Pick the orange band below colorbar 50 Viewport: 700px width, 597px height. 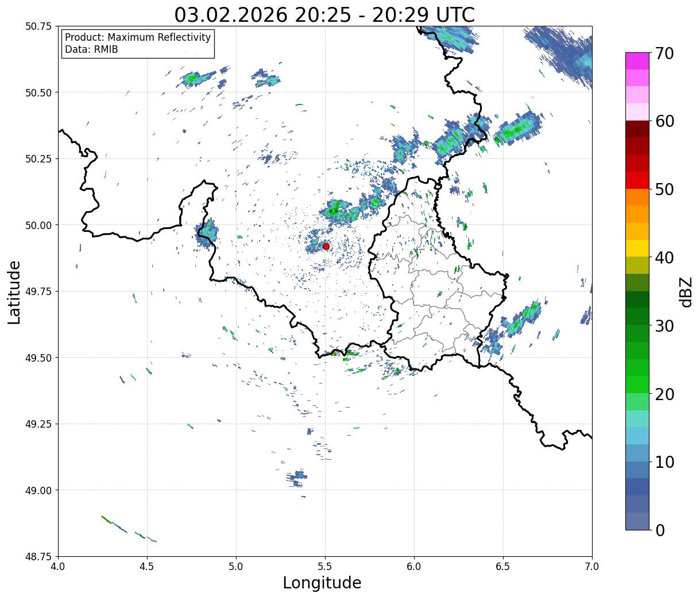[637, 197]
